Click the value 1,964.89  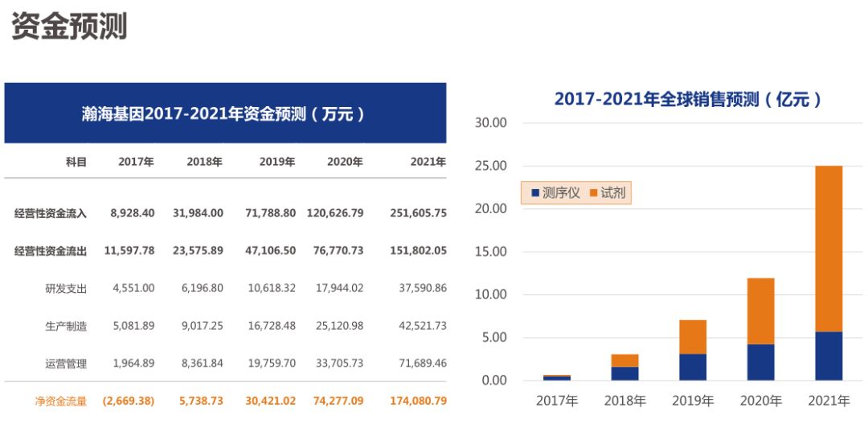[133, 364]
